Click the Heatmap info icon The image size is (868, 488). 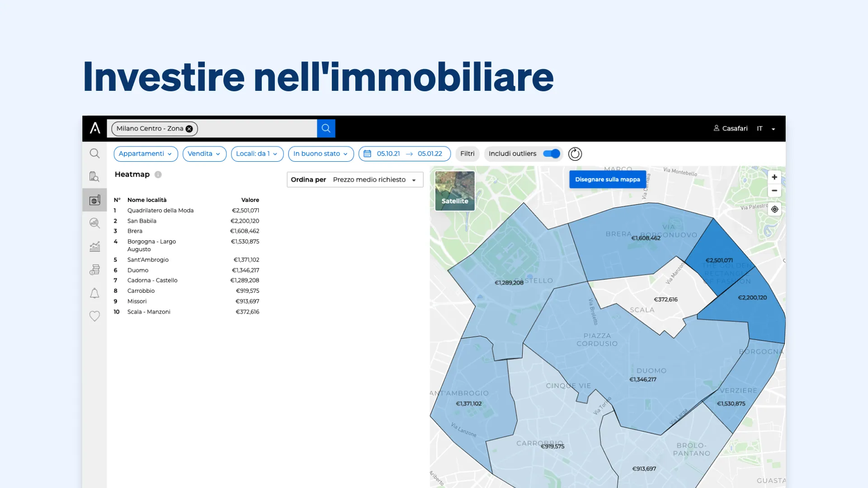coord(158,174)
